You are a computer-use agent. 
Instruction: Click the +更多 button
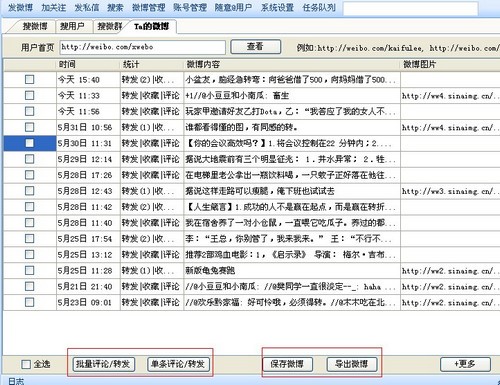(x=465, y=364)
